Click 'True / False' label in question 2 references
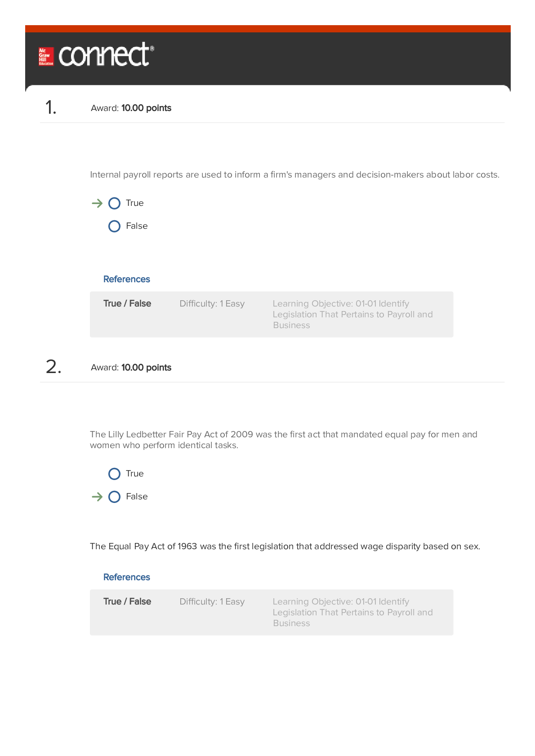The height and width of the screenshot is (756, 535). point(127,601)
